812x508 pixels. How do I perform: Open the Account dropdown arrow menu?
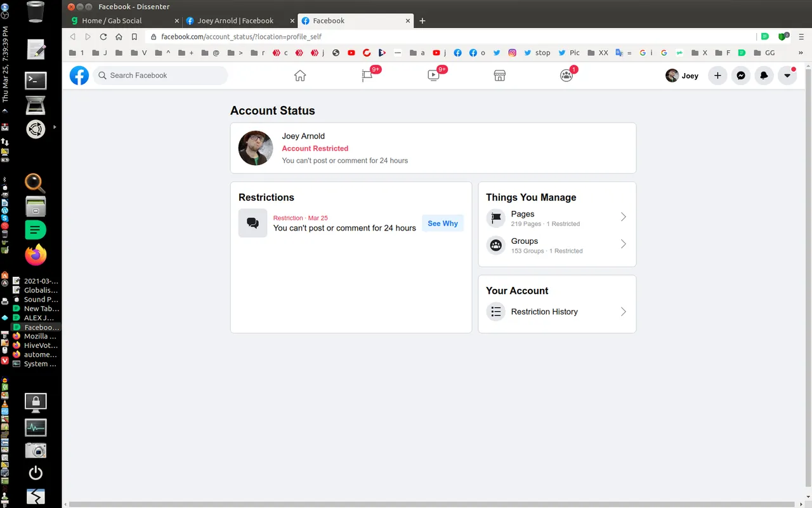click(787, 76)
